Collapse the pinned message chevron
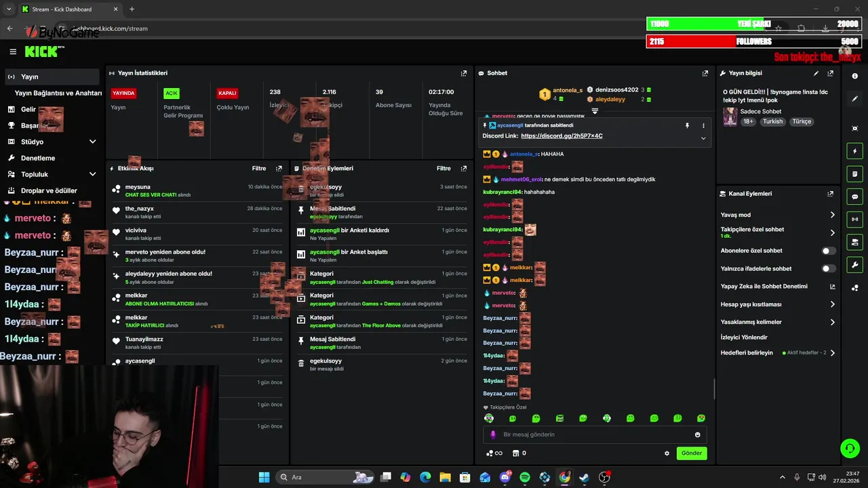Image resolution: width=868 pixels, height=488 pixels. 703,138
